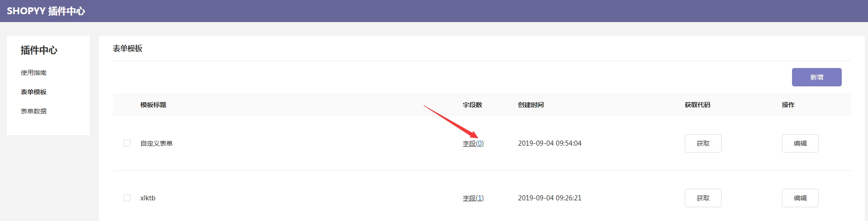Image resolution: width=868 pixels, height=221 pixels.
Task: Click the 新增 button
Action: (x=816, y=77)
